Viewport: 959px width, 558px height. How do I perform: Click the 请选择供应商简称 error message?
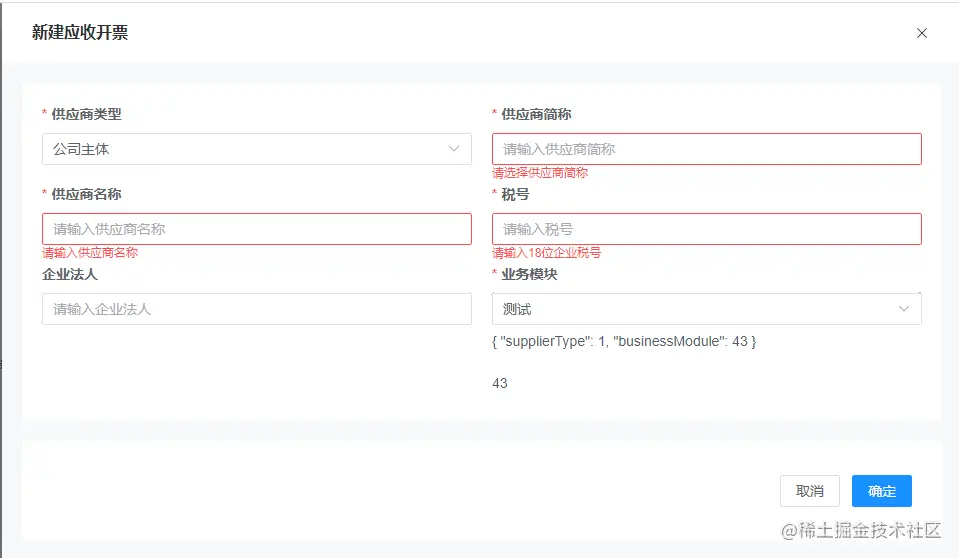click(540, 173)
